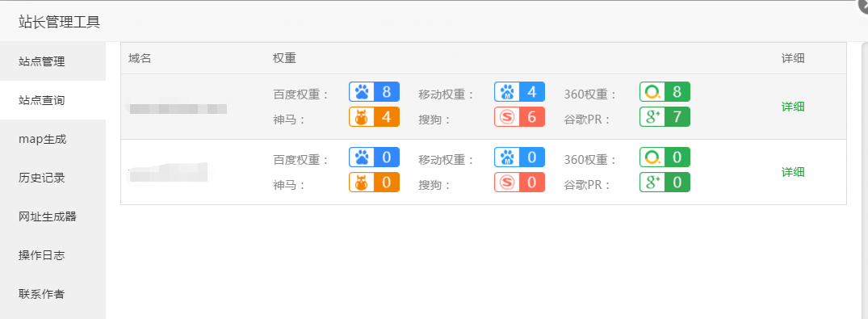The height and width of the screenshot is (319, 868).
Task: Open 联系作者 sidebar item
Action: pos(52,294)
